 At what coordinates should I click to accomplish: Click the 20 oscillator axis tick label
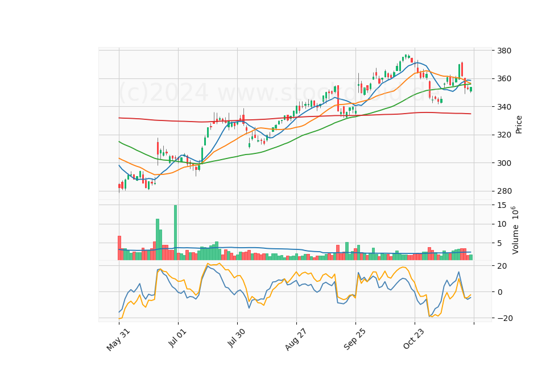pos(502,266)
